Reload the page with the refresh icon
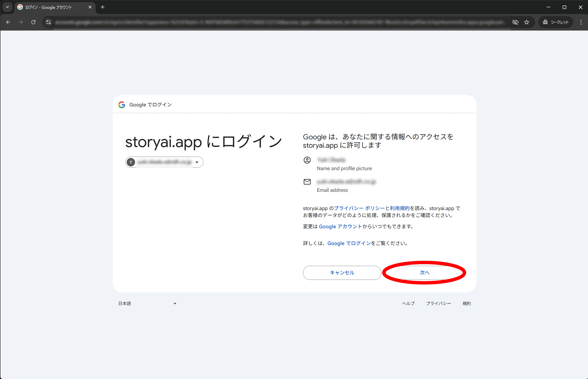The image size is (588, 379). [34, 22]
